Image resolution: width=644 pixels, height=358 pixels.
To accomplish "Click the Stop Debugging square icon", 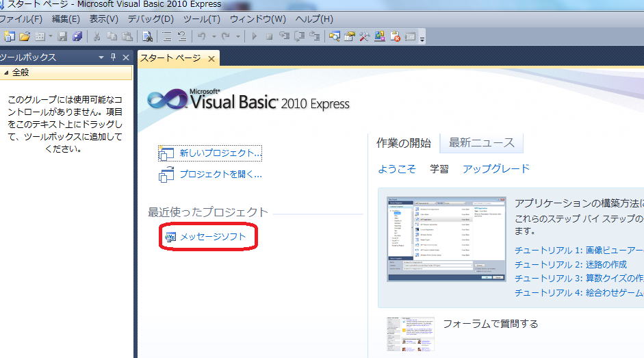I will [269, 36].
